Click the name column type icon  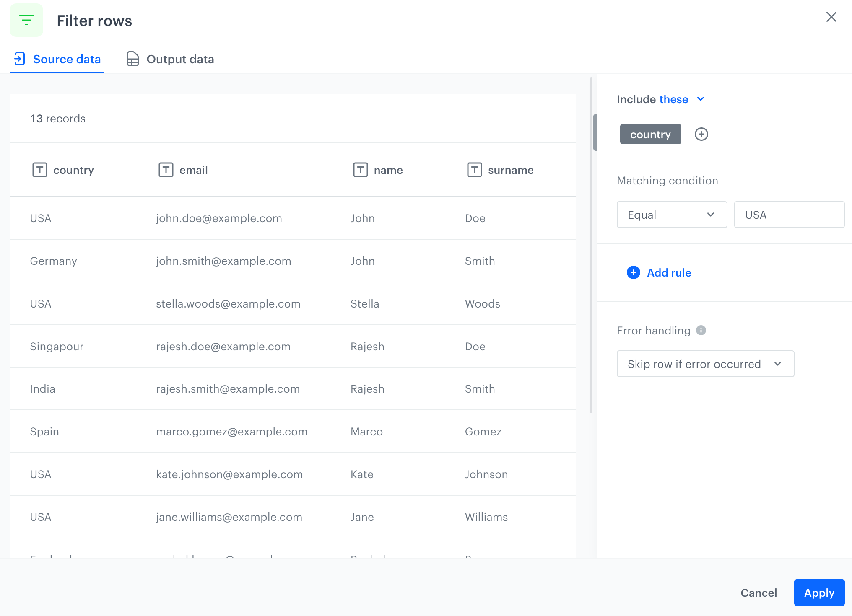coord(361,170)
